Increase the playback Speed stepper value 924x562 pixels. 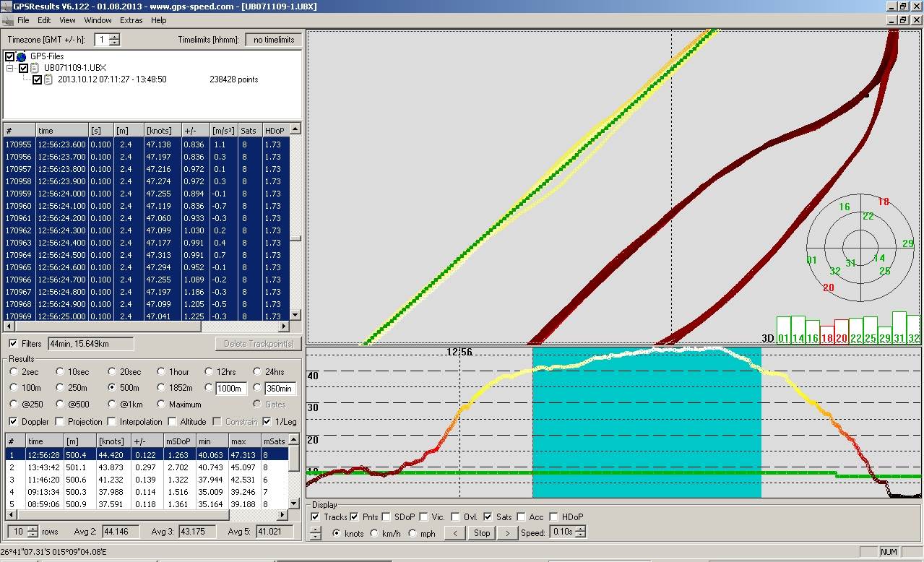[x=581, y=529]
